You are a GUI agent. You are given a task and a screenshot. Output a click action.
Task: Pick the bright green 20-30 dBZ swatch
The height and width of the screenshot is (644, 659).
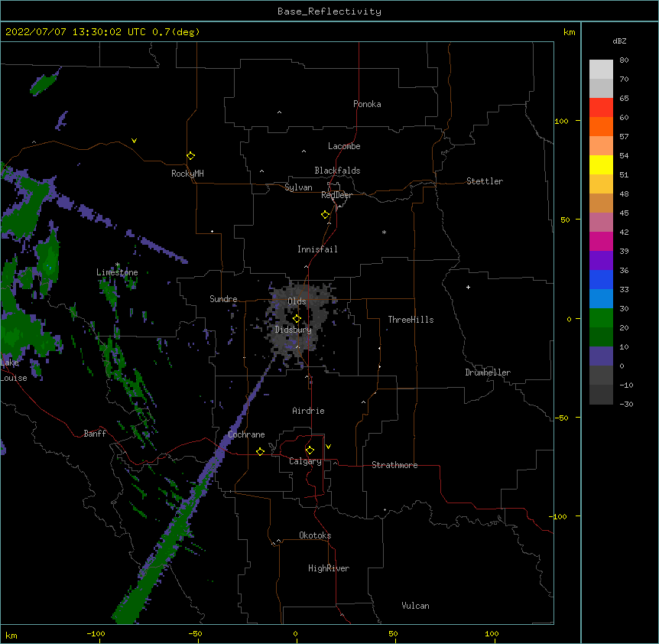[x=601, y=318]
